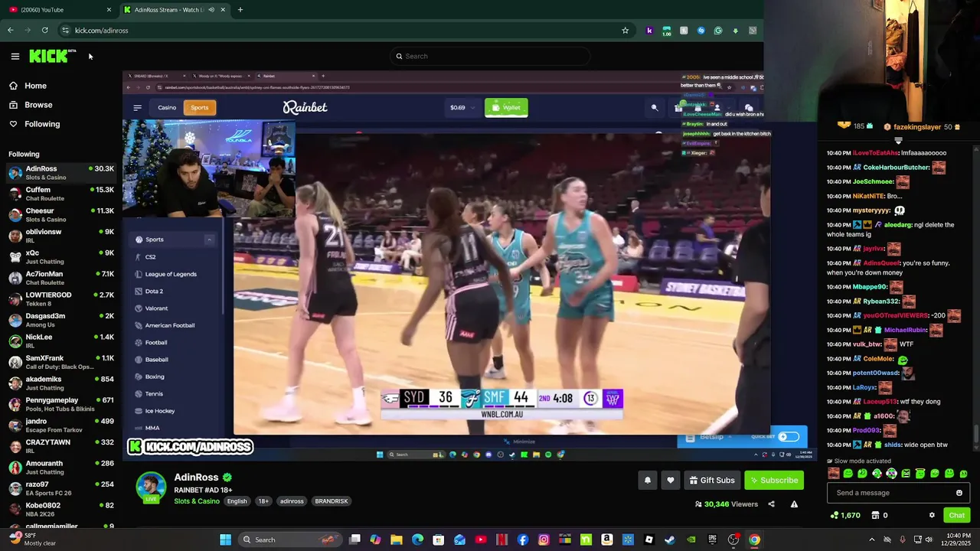Select the AdinRoss Stream browser tab
The height and width of the screenshot is (551, 980).
(175, 10)
